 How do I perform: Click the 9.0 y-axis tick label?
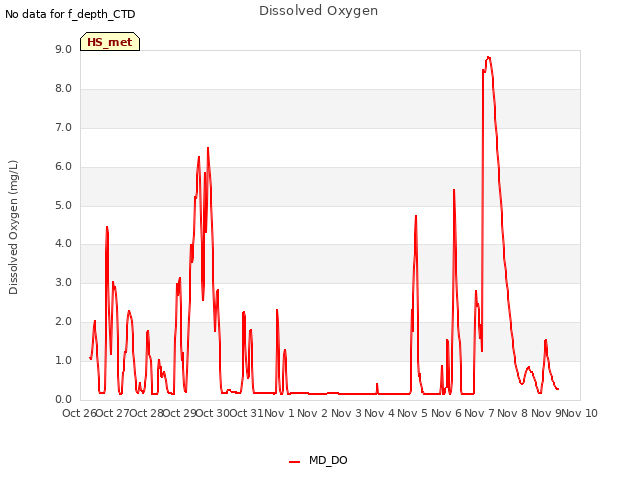63,49
